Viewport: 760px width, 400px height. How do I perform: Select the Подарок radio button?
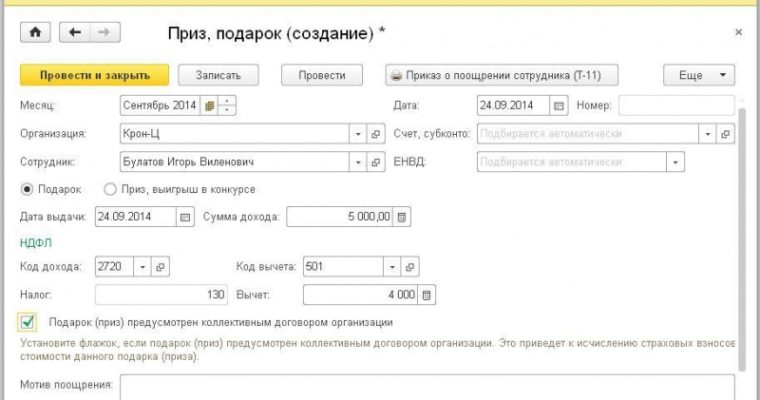26,189
